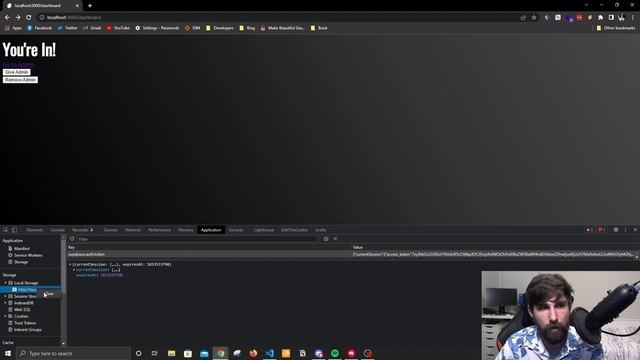
Task: Collapse the root currentSession object preview
Action: 70,265
